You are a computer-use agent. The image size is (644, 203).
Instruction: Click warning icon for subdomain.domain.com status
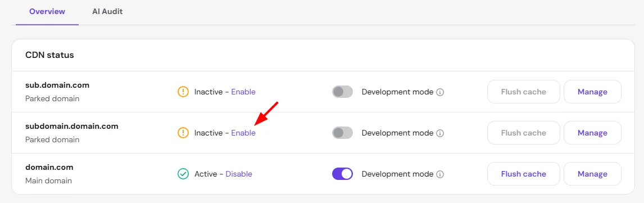pos(183,133)
